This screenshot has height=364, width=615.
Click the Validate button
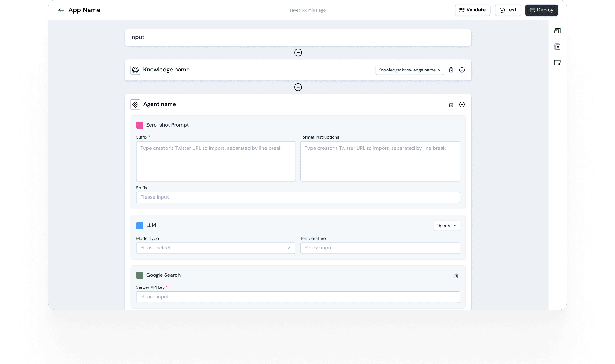pos(472,10)
